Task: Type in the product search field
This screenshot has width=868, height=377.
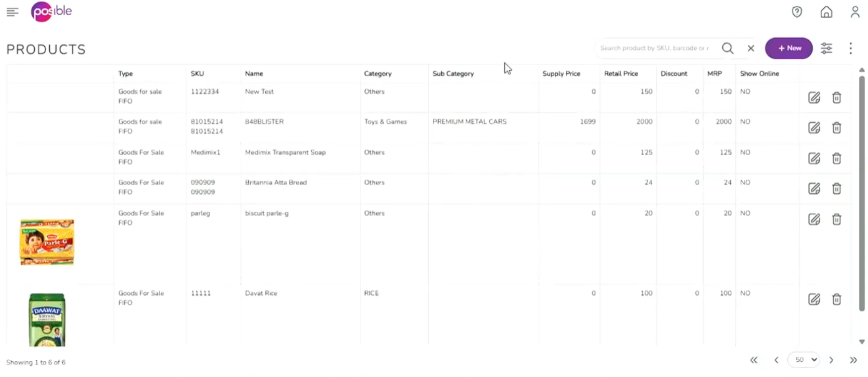Action: (x=654, y=48)
